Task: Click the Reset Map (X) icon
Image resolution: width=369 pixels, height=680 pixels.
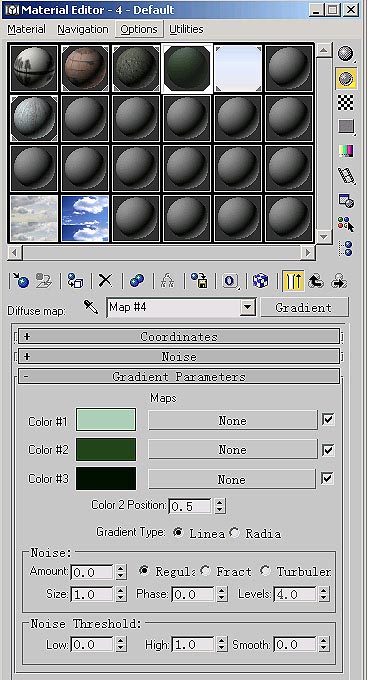Action: pyautogui.click(x=105, y=280)
